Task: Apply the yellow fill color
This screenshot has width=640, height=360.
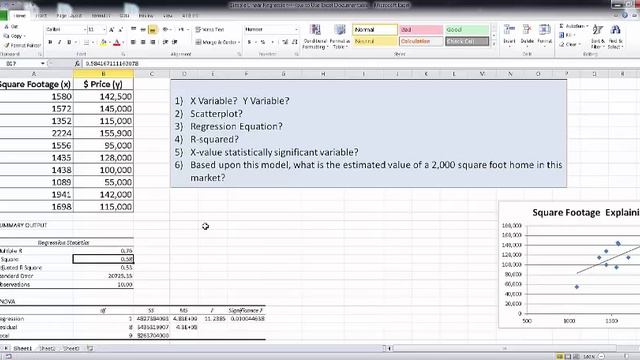Action: pos(103,42)
